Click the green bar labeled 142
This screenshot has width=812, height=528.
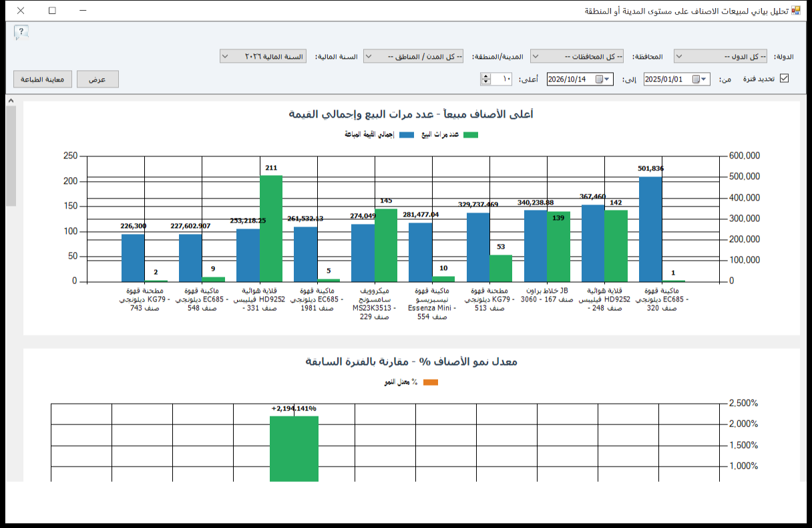[616, 246]
